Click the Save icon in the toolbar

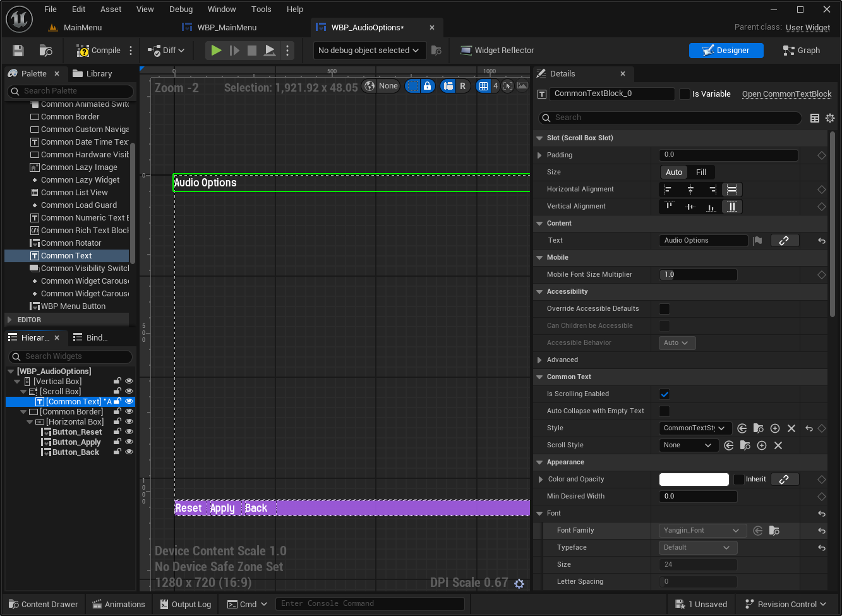[18, 51]
